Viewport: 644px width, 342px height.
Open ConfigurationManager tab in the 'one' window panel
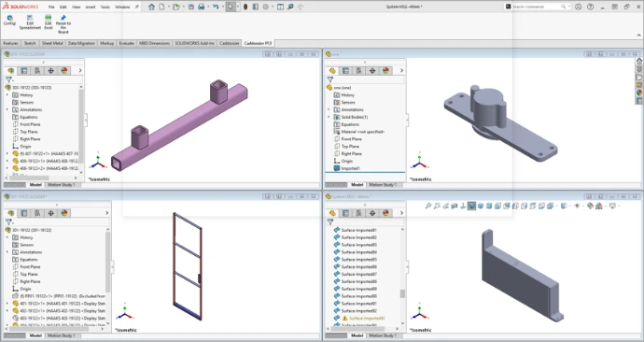(x=358, y=71)
